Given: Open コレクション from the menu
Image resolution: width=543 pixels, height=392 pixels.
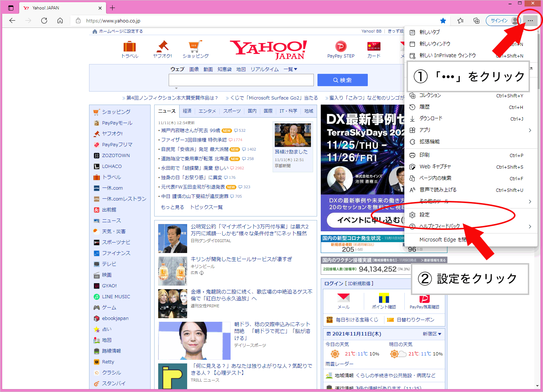Looking at the screenshot, I should [x=471, y=96].
